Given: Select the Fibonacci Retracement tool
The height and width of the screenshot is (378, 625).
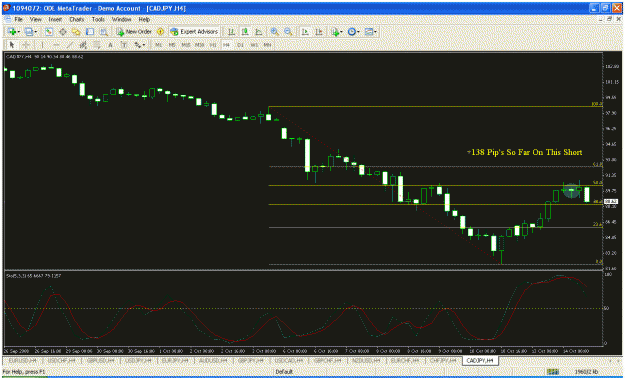Looking at the screenshot, I should pos(96,45).
